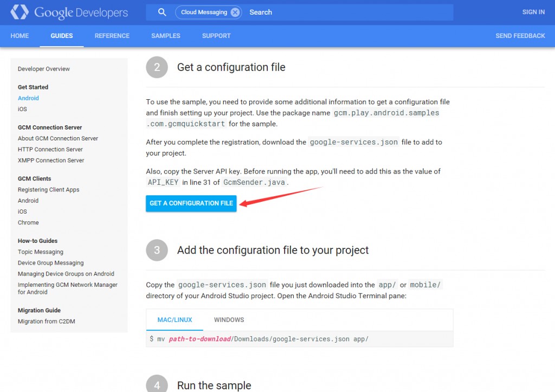Click the Google Developers logo

(69, 11)
